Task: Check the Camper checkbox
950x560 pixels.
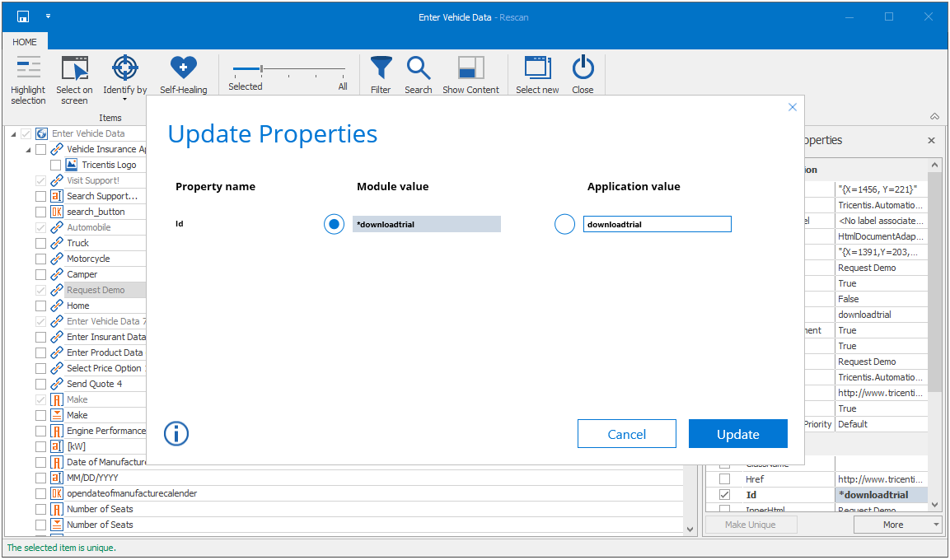Action: tap(40, 275)
